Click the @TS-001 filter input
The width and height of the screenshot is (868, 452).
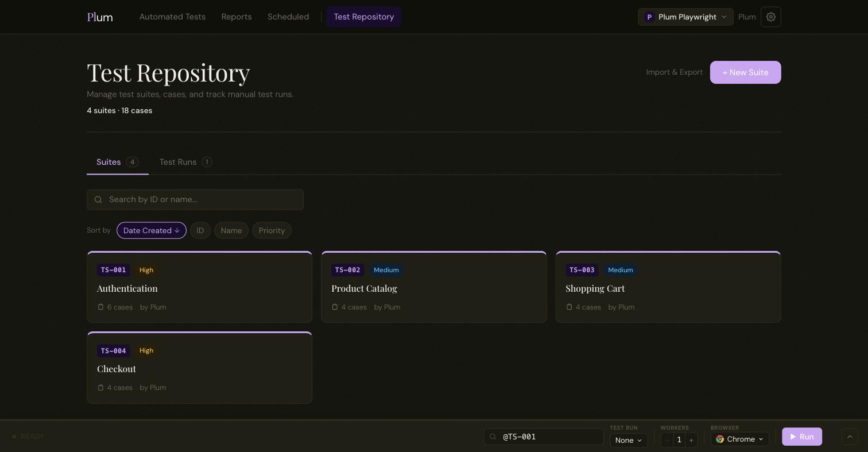[x=544, y=436]
